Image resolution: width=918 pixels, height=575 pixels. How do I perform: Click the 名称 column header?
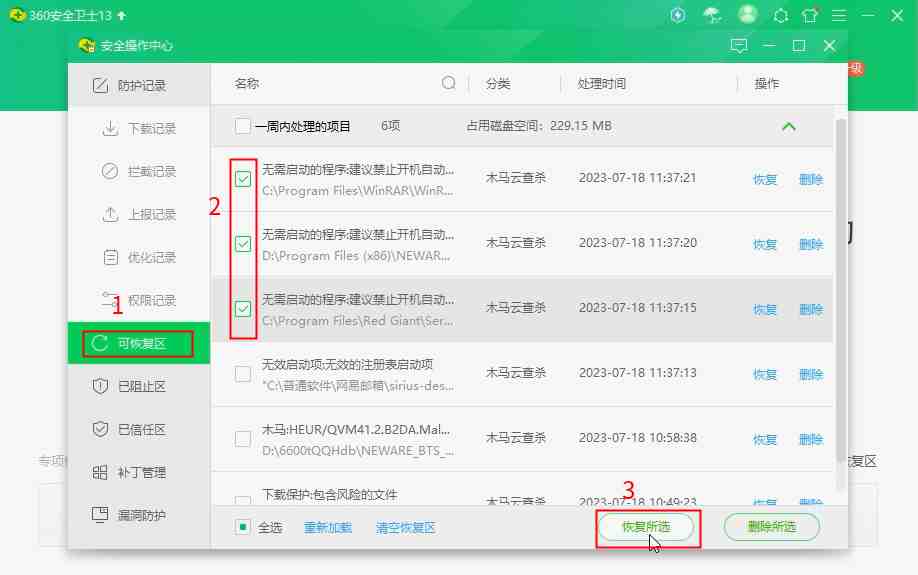(246, 83)
